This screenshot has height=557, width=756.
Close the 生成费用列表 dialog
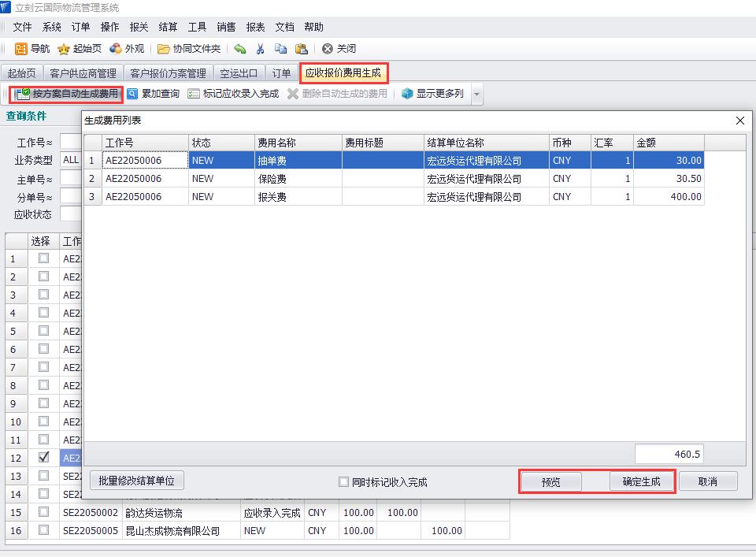pos(739,121)
